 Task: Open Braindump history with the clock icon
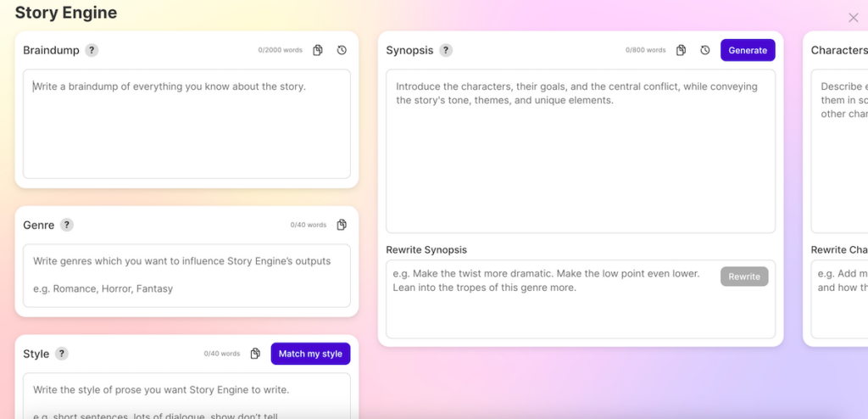(342, 50)
